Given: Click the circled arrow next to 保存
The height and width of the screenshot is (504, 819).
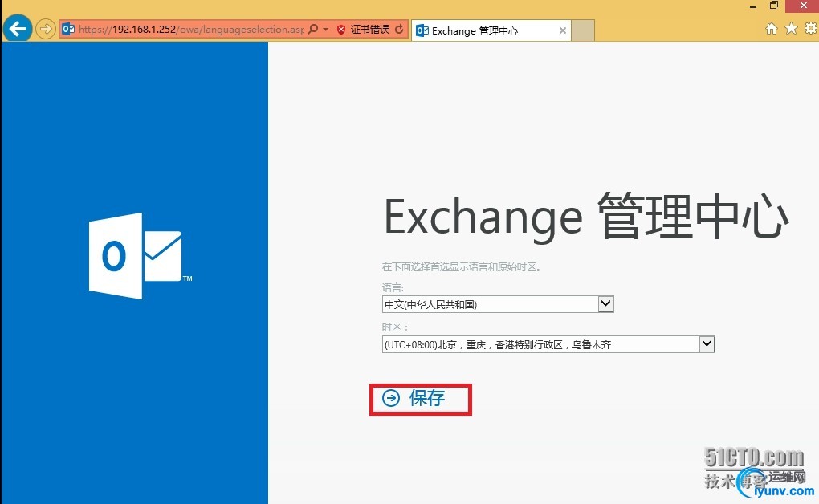Looking at the screenshot, I should [x=391, y=399].
